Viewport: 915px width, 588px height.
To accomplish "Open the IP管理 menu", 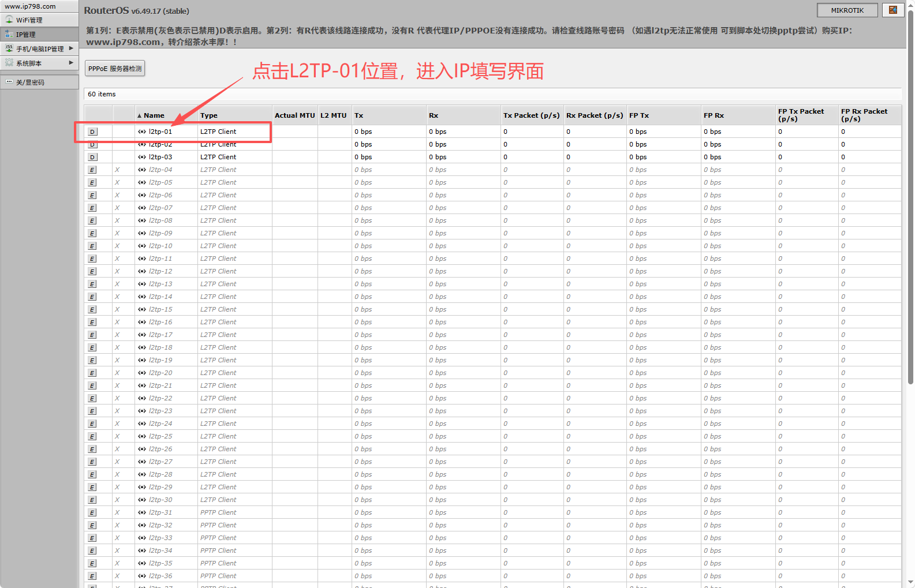I will point(39,34).
